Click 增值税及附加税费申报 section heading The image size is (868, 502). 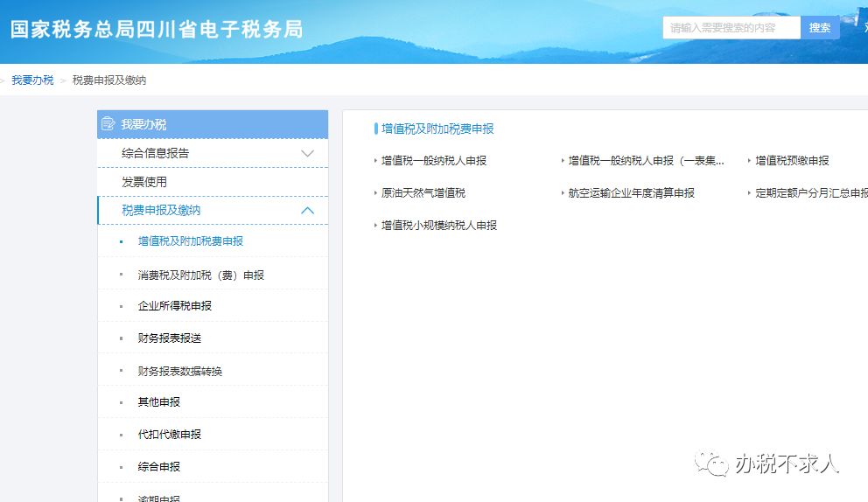[437, 129]
